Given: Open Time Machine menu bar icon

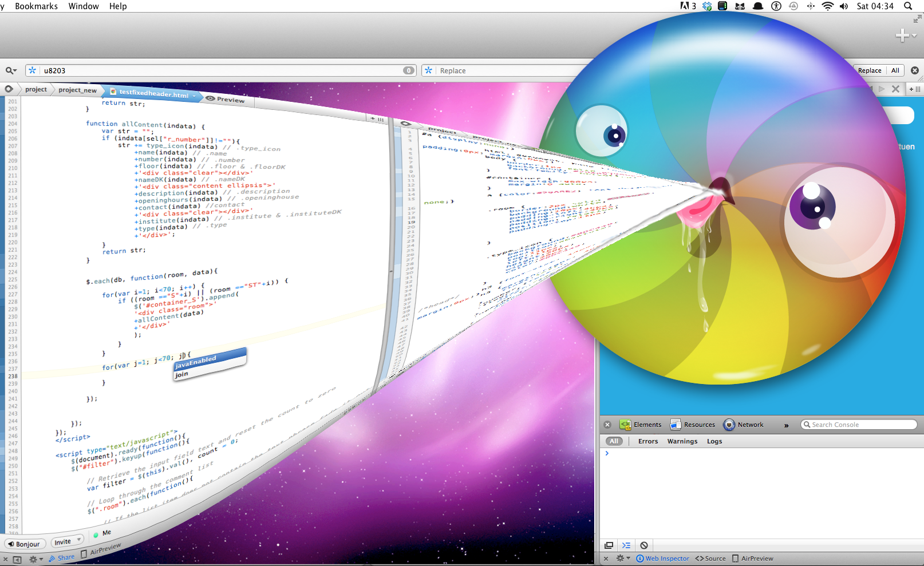Looking at the screenshot, I should coord(793,6).
